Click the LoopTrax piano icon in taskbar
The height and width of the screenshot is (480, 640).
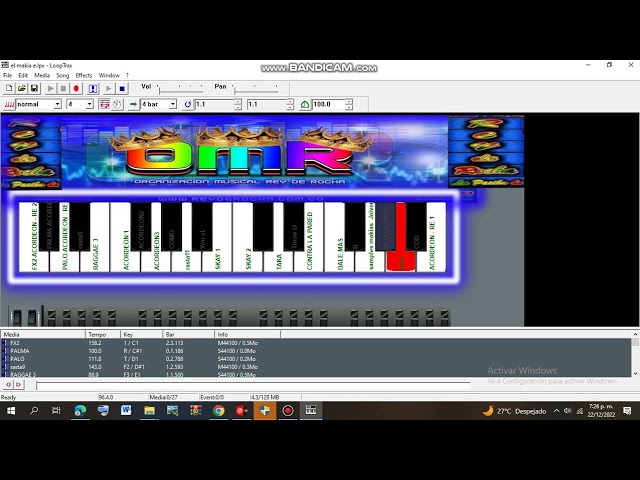click(x=311, y=411)
